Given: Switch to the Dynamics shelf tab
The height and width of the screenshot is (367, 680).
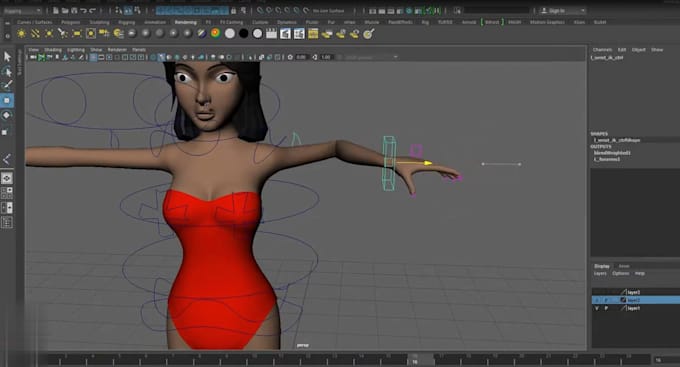Looking at the screenshot, I should pos(287,22).
